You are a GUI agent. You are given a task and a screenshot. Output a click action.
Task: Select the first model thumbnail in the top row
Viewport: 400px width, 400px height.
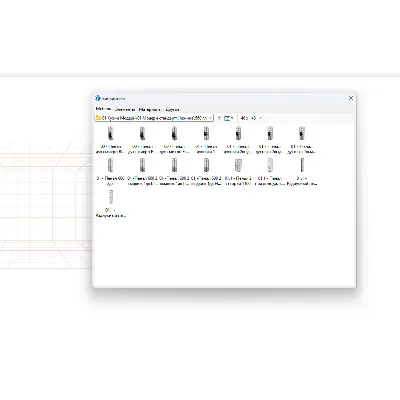(110, 133)
